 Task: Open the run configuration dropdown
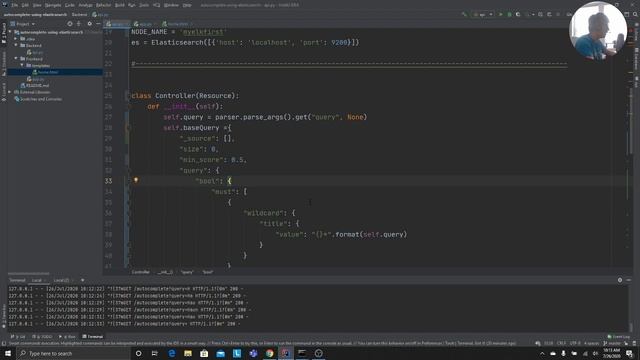point(482,14)
